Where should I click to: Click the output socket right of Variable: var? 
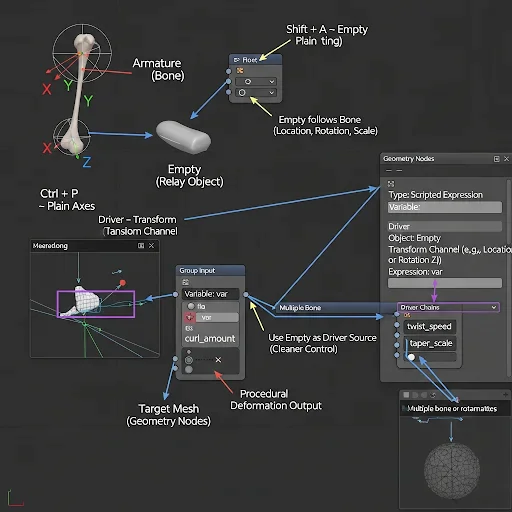(x=246, y=295)
